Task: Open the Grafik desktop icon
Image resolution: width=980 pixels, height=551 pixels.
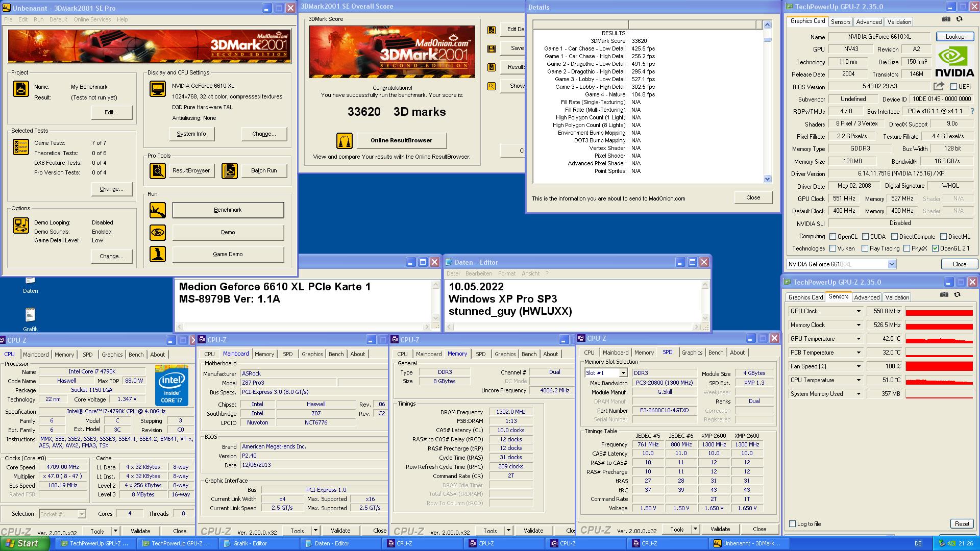Action: point(30,320)
